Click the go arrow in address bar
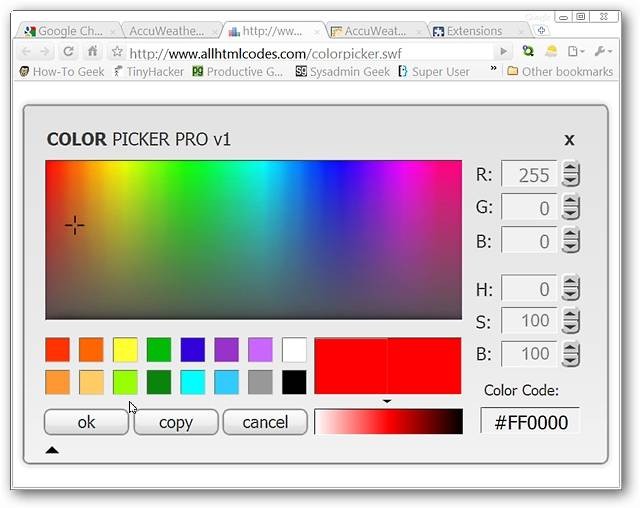 (x=504, y=51)
